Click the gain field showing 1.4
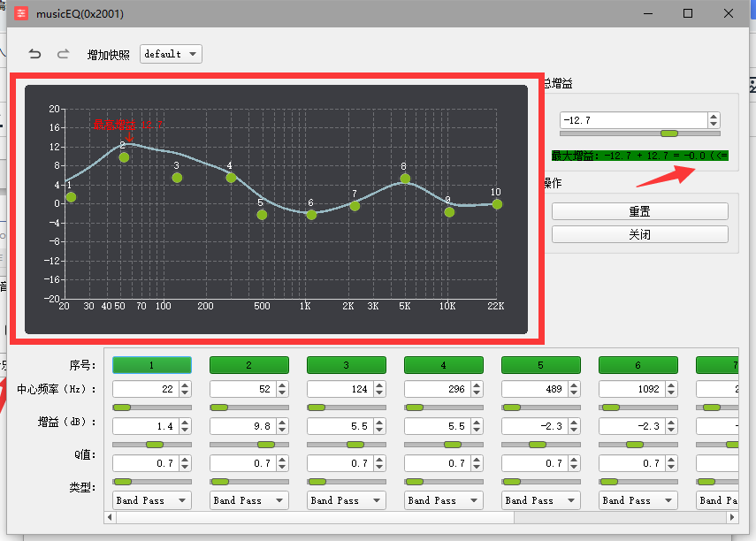 pos(146,426)
